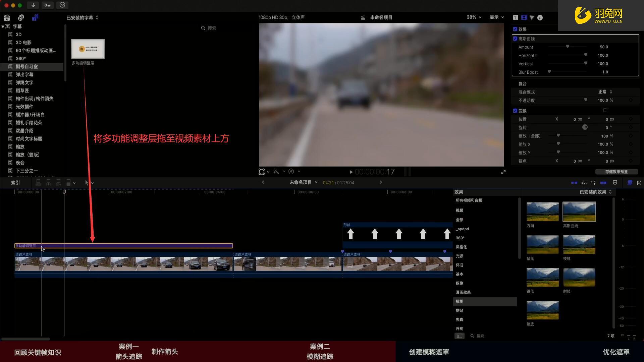
Task: Adjust the 不透明度 opacity slider
Action: tap(586, 100)
